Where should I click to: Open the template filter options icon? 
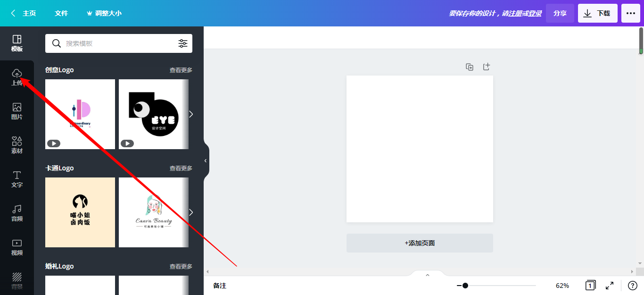(183, 43)
